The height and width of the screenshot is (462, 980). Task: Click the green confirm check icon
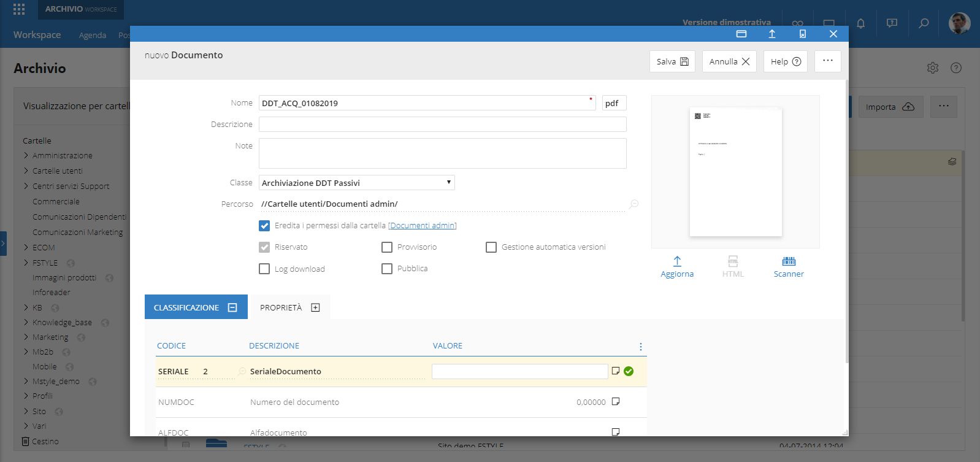coord(629,371)
